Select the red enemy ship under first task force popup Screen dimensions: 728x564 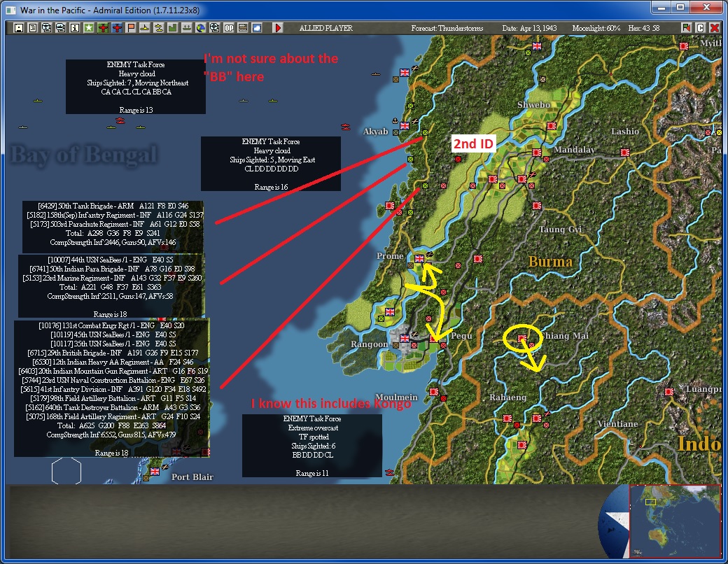coord(120,120)
